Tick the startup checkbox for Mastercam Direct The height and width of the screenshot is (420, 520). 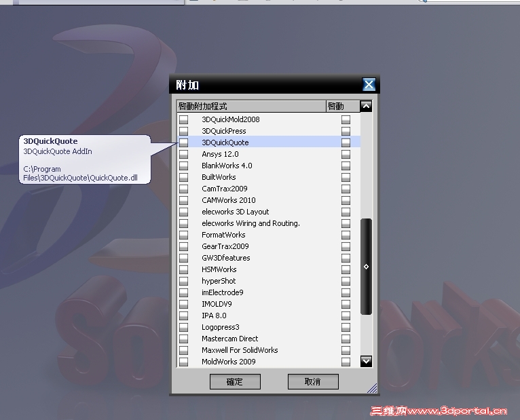(x=346, y=339)
